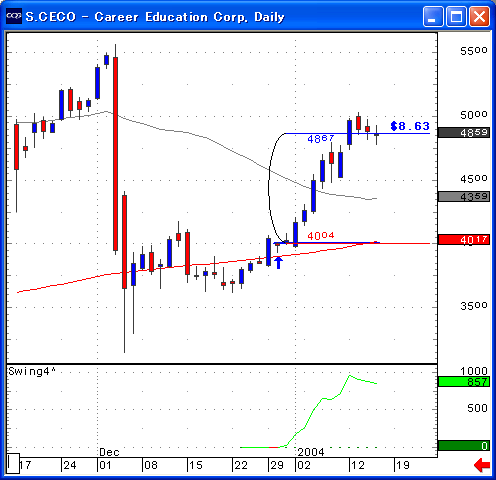Select the black 4859 last price label
Screen dimensions: 496x480
point(464,133)
